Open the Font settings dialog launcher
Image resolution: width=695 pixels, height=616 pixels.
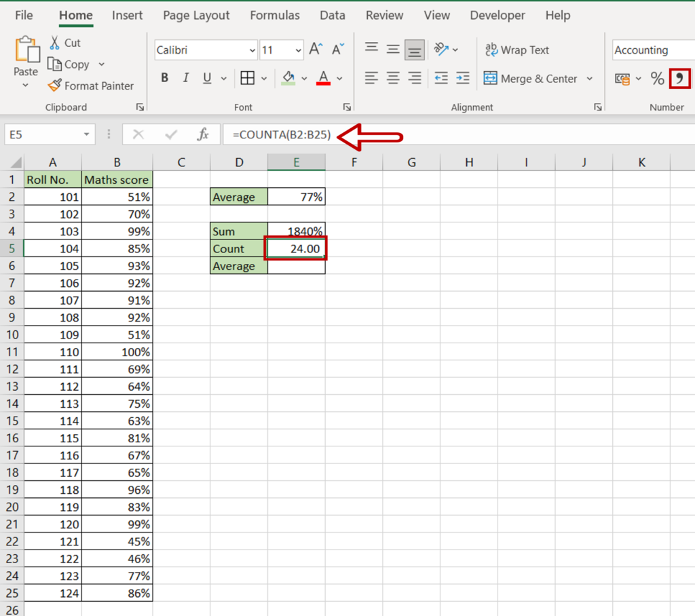pyautogui.click(x=347, y=107)
